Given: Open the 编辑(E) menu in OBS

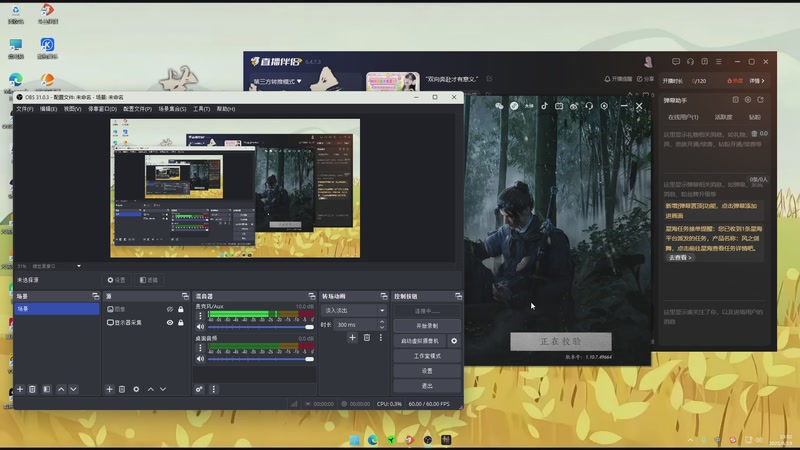Looking at the screenshot, I should point(48,109).
